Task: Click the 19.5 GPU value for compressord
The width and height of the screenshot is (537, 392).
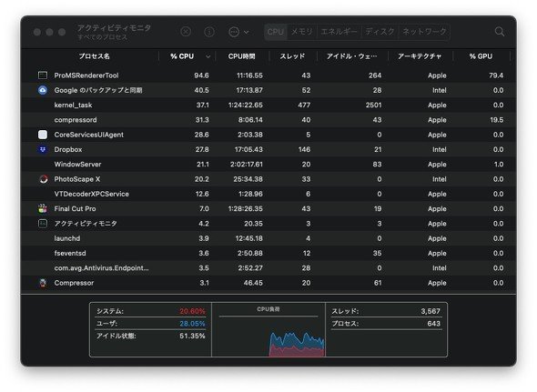Action: [x=497, y=120]
